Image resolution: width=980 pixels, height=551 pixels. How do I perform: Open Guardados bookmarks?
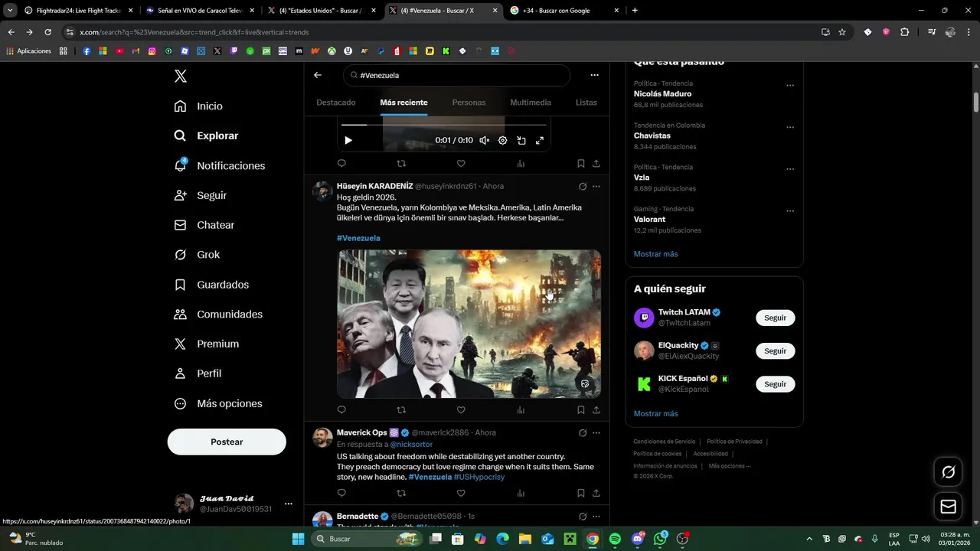click(x=211, y=285)
